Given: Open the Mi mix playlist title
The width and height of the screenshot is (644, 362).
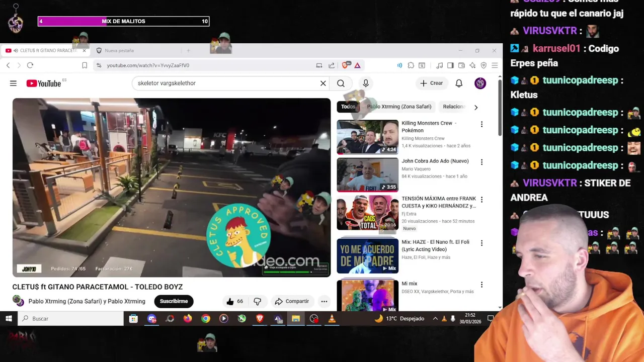Looking at the screenshot, I should pos(409,284).
